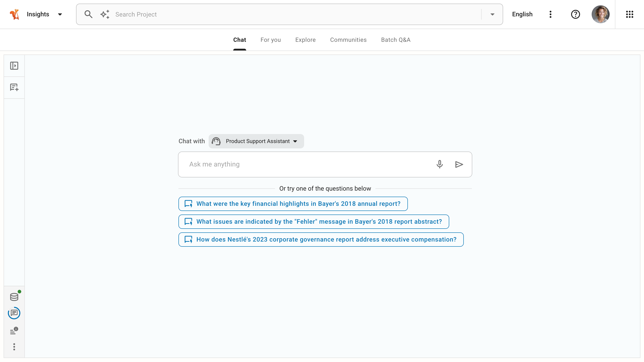The image size is (644, 362).
Task: Open the apps grid launcher
Action: (x=629, y=14)
